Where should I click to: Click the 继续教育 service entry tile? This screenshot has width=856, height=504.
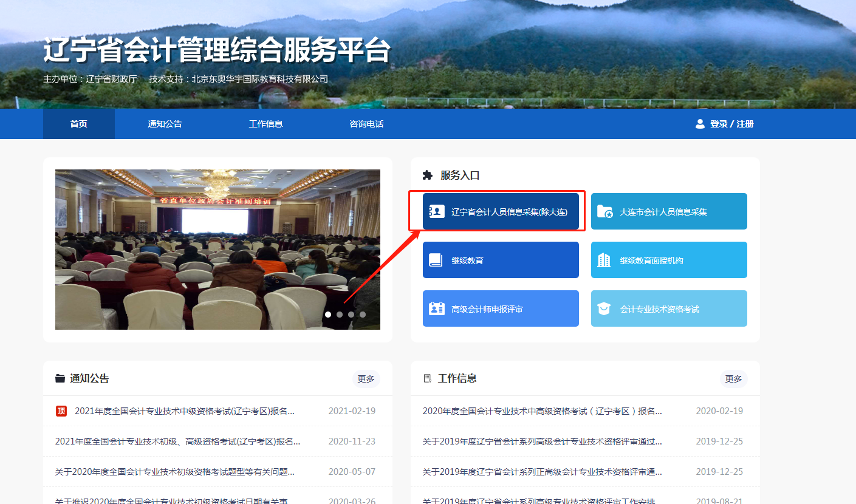501,261
